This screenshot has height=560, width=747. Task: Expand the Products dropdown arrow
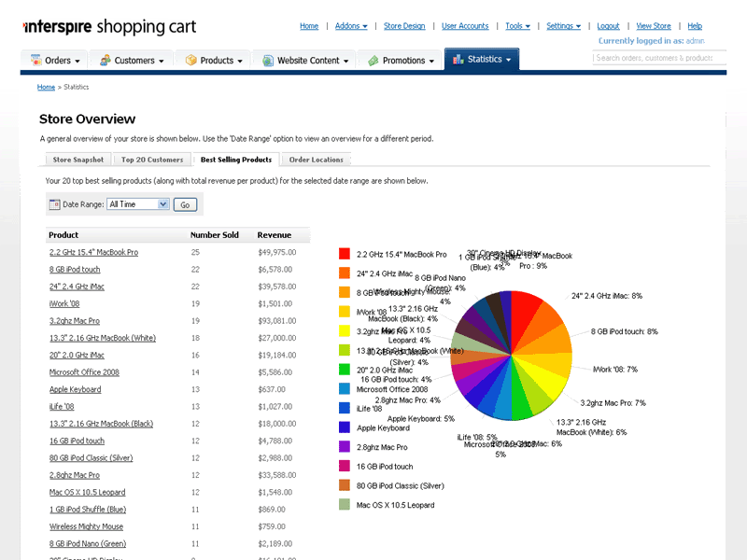click(x=240, y=61)
